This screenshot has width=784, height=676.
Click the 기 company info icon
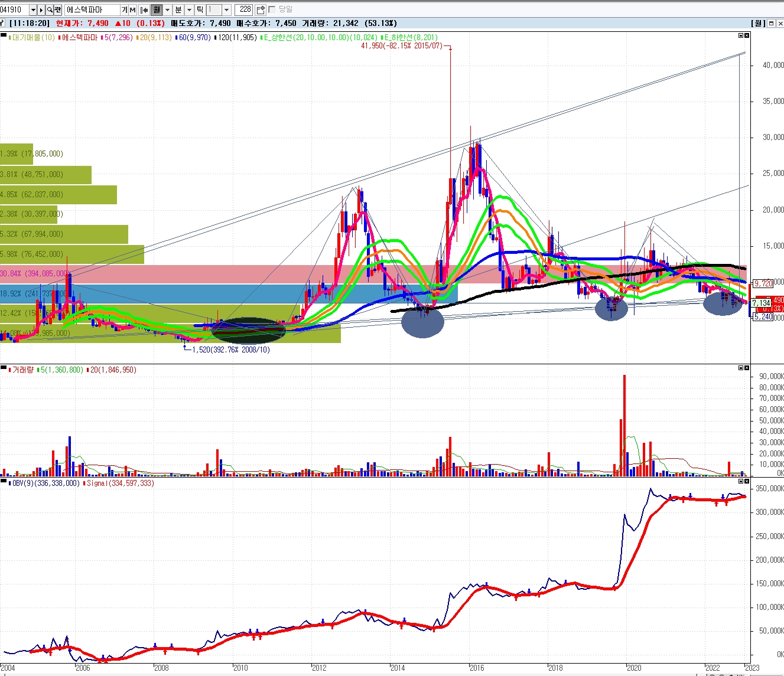pyautogui.click(x=124, y=10)
